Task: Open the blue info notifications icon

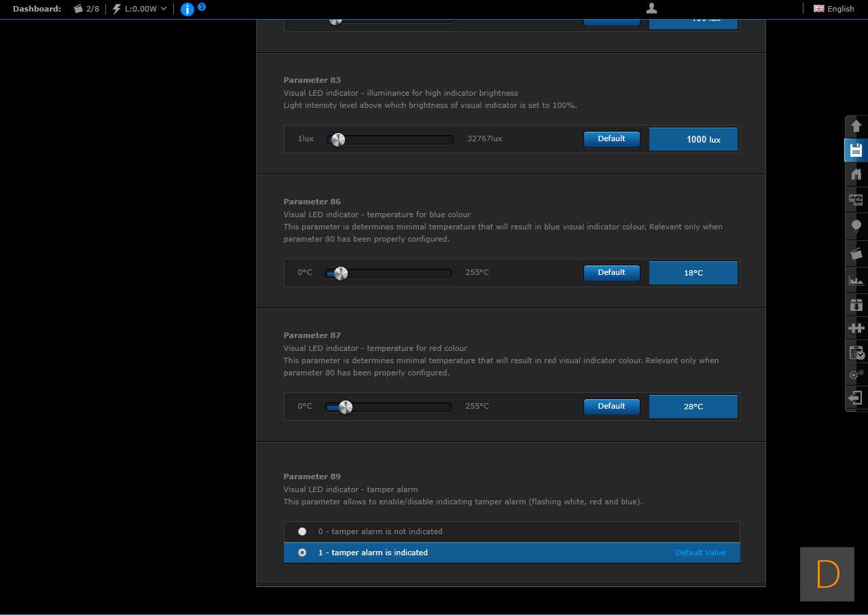Action: (187, 10)
